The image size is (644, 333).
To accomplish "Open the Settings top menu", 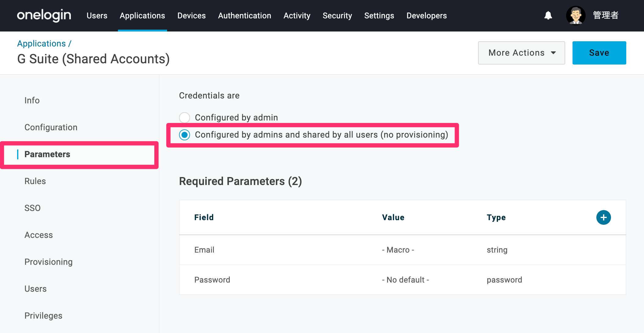I will 379,16.
